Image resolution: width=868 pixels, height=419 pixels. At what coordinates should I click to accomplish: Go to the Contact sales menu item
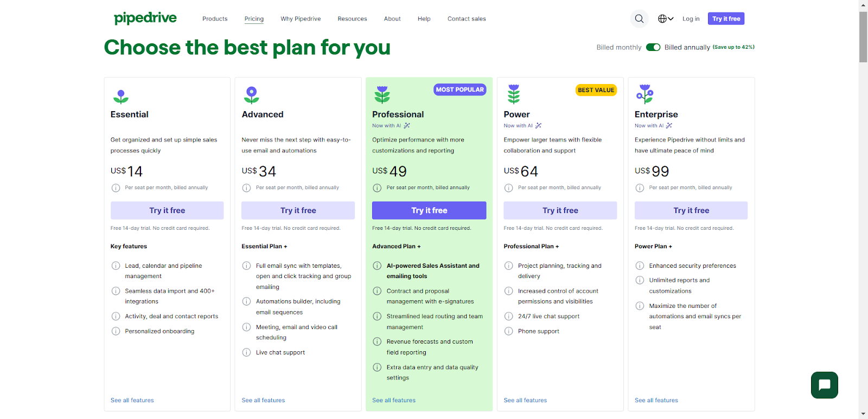pyautogui.click(x=467, y=19)
